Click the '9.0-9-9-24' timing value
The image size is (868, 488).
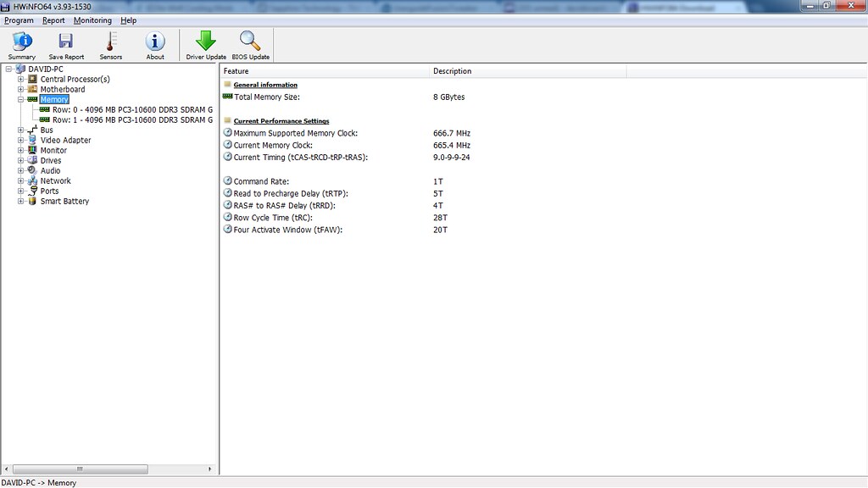451,157
